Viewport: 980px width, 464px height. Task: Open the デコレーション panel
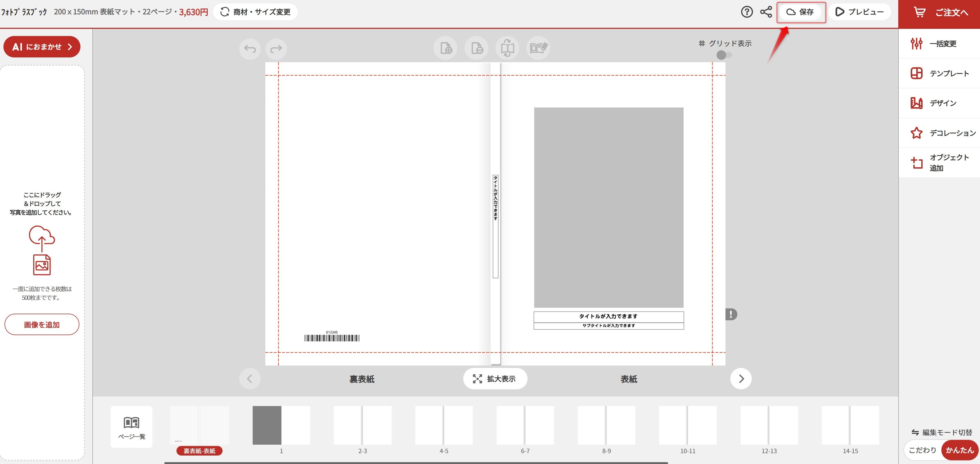click(939, 133)
